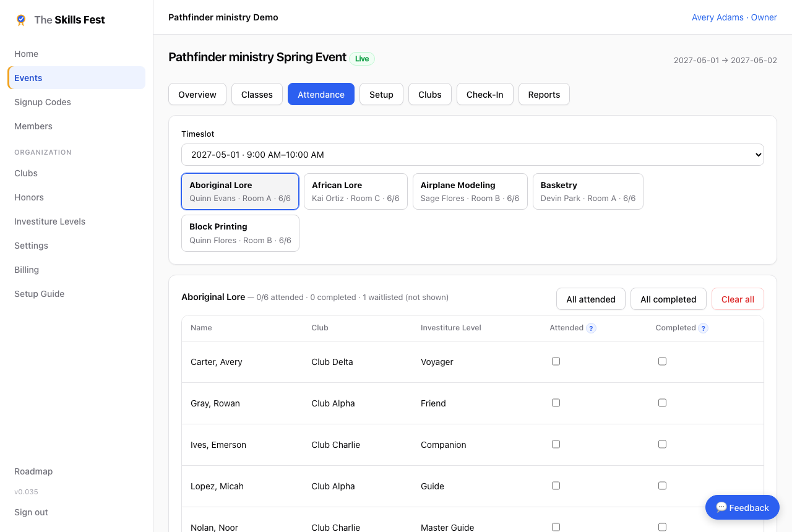Click the Clear all button
The height and width of the screenshot is (532, 792).
tap(738, 299)
